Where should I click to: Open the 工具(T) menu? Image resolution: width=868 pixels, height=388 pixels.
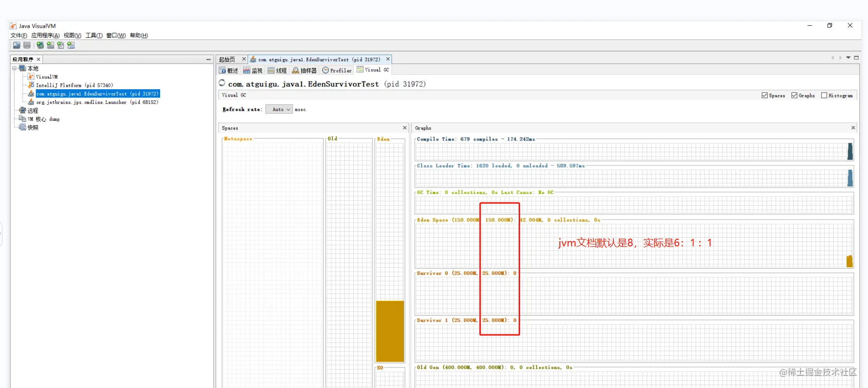pos(94,35)
